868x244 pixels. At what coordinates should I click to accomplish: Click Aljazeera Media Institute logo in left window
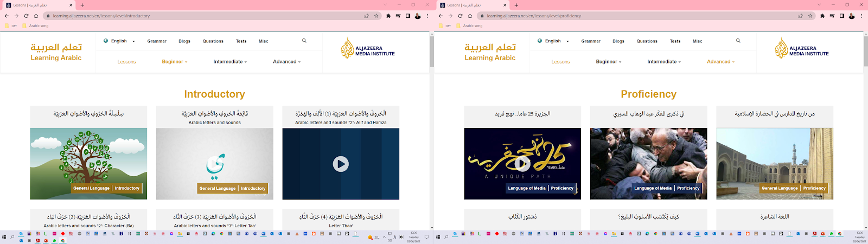(x=368, y=48)
